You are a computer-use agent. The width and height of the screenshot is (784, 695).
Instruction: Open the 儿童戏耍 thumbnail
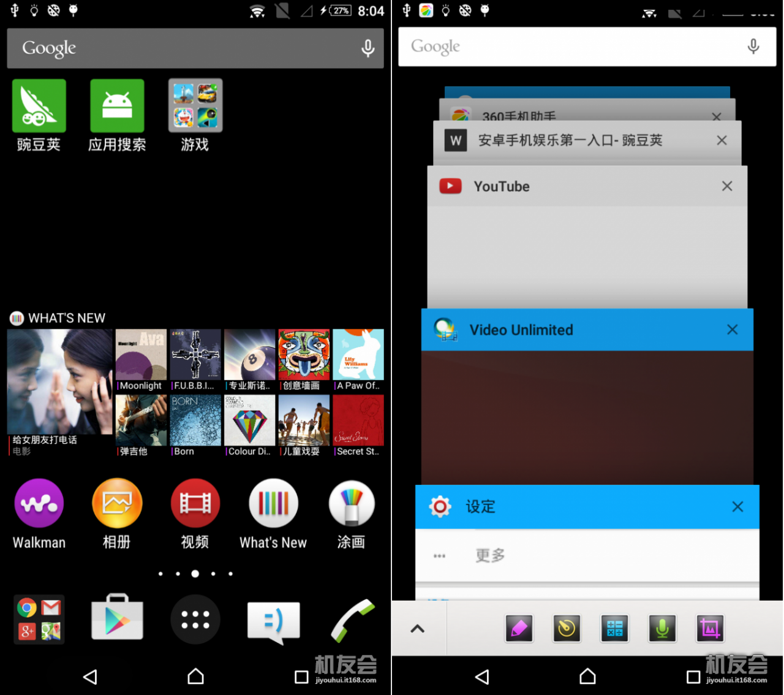pos(304,420)
